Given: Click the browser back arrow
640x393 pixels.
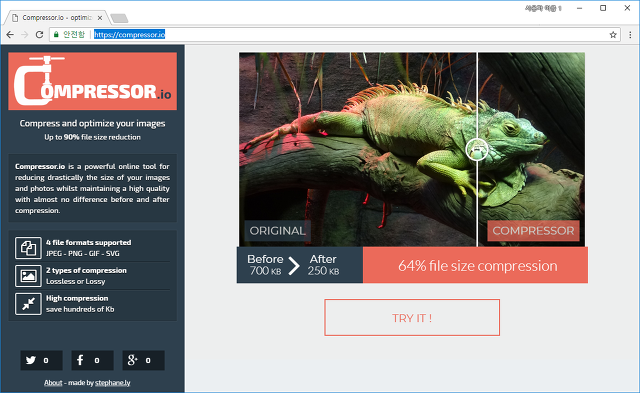Looking at the screenshot, I should click(x=10, y=35).
